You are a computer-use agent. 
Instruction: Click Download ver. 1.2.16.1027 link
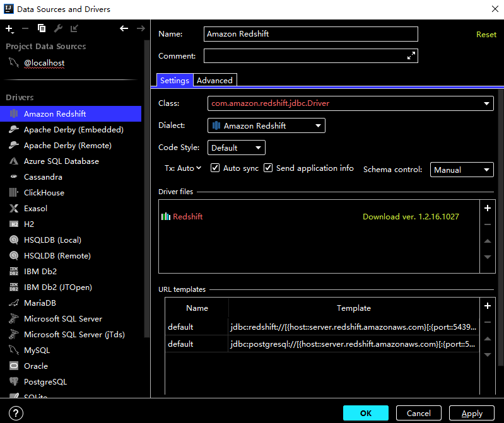(x=411, y=216)
